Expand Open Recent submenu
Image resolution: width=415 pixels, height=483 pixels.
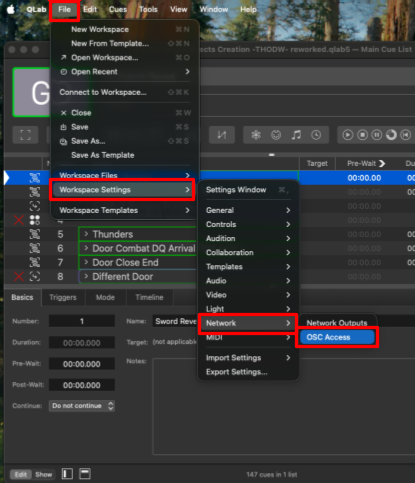(125, 72)
